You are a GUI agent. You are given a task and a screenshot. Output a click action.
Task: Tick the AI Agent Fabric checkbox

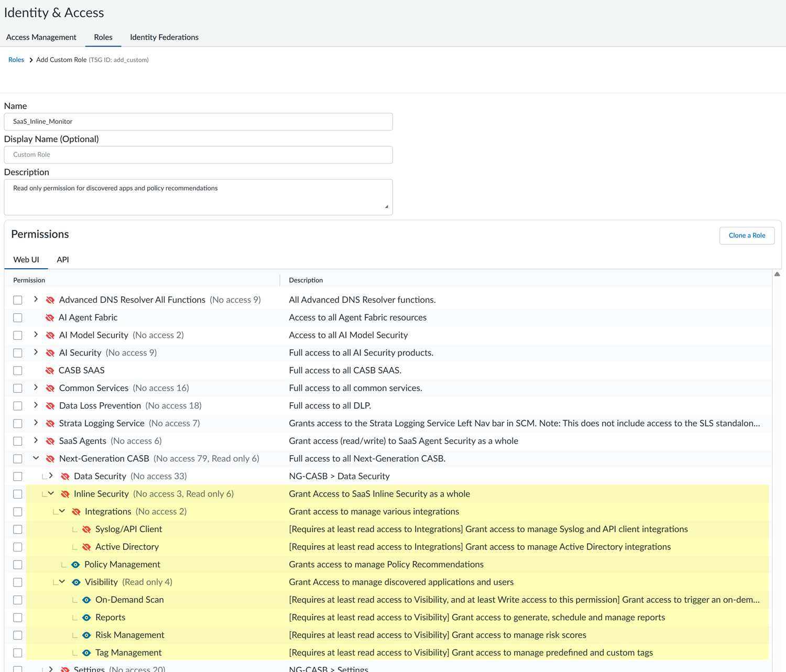pyautogui.click(x=18, y=318)
